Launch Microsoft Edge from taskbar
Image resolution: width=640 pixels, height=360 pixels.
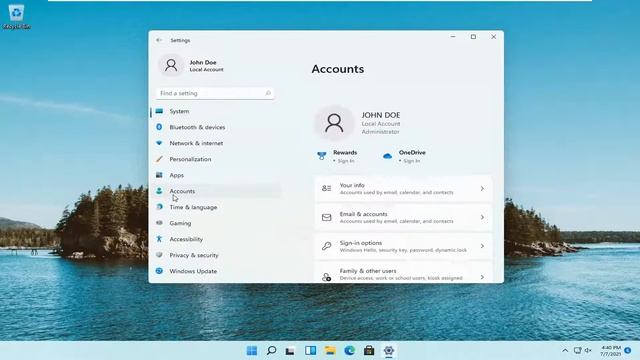(x=349, y=350)
